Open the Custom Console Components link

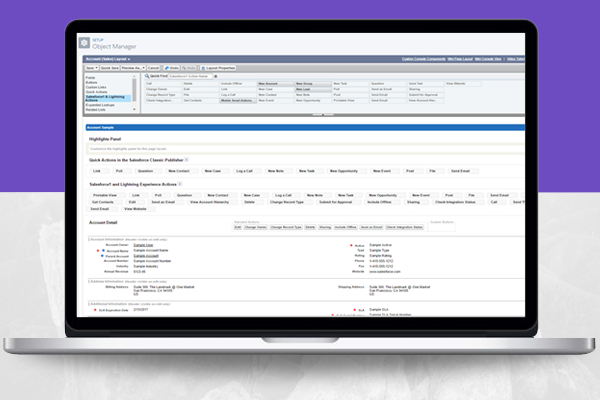pyautogui.click(x=424, y=59)
